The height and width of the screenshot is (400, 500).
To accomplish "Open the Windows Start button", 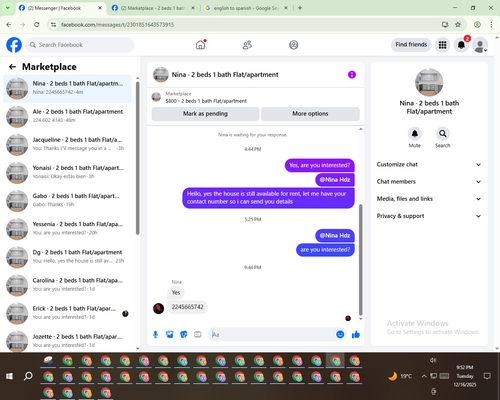I will [9, 376].
